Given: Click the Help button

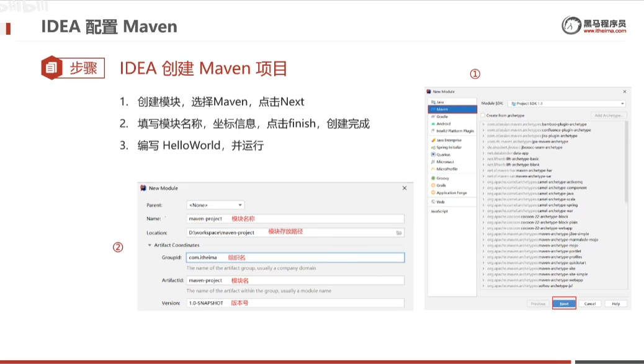Looking at the screenshot, I should [615, 304].
